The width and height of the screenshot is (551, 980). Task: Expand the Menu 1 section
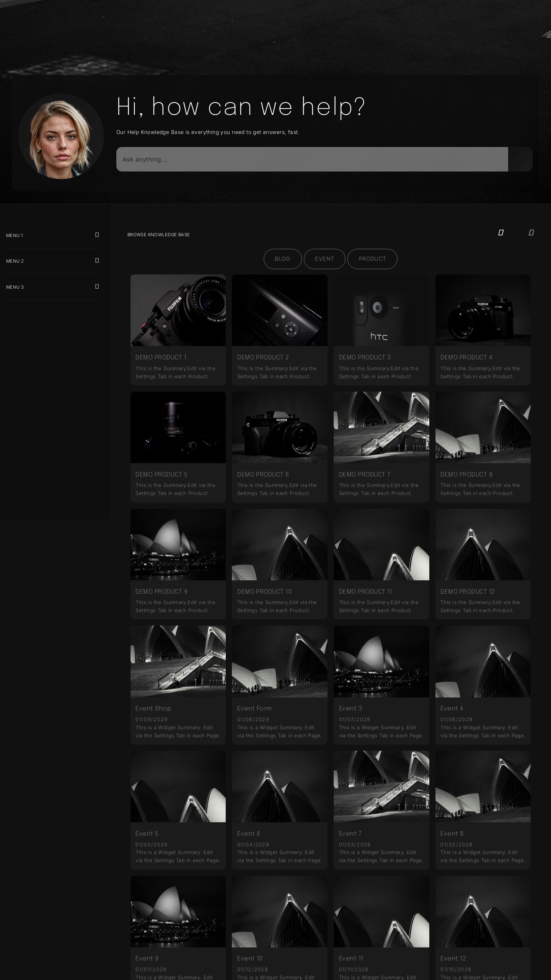click(x=97, y=235)
